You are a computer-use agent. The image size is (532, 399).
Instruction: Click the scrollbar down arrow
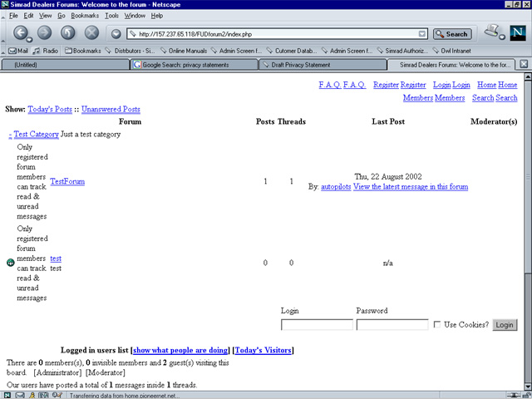tap(528, 387)
